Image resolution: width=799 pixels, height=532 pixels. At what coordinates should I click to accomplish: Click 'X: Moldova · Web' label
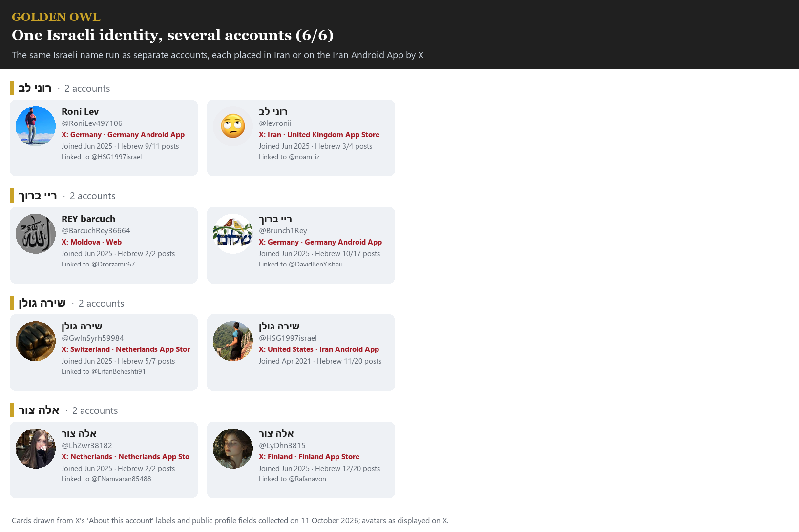(x=91, y=242)
